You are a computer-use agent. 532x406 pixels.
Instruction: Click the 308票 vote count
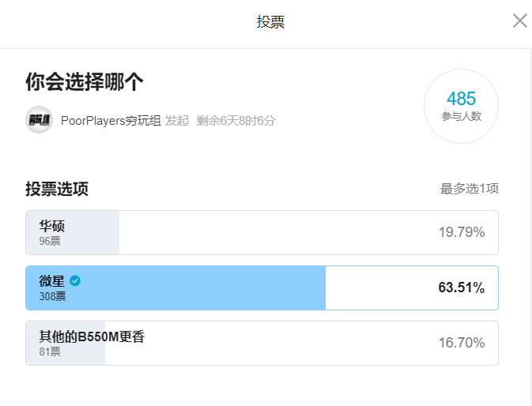52,297
